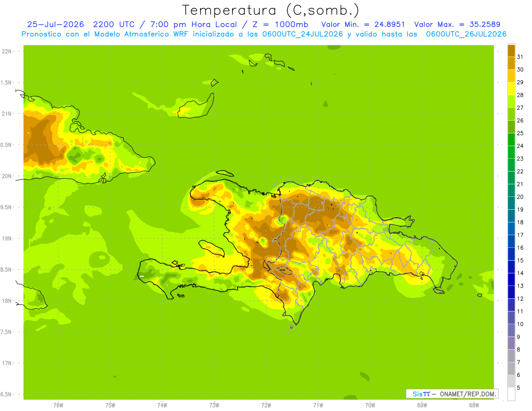Viewport: 532px width, 411px height.
Task: Click the legend value '31'
Action: (x=520, y=57)
